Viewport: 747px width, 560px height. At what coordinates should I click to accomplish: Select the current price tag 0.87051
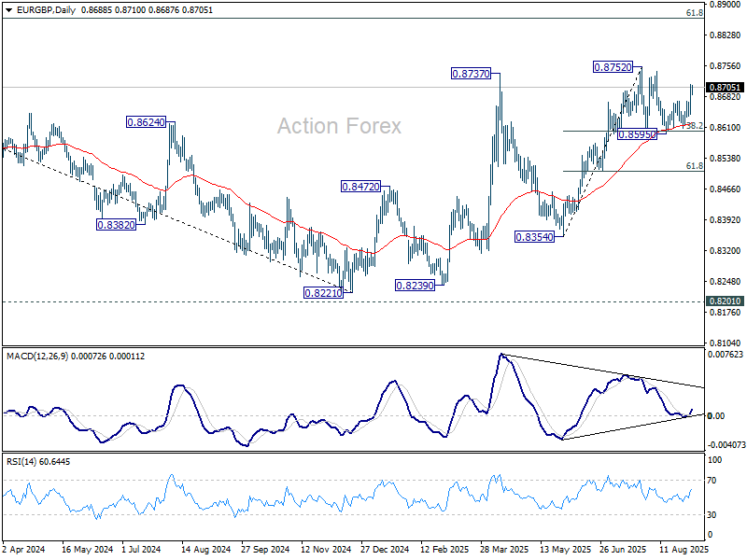pyautogui.click(x=725, y=87)
